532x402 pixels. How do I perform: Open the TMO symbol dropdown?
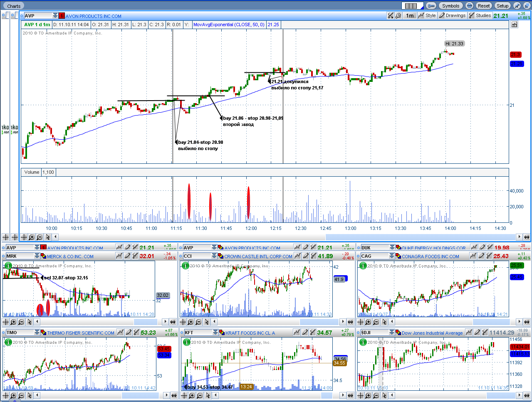(37, 333)
